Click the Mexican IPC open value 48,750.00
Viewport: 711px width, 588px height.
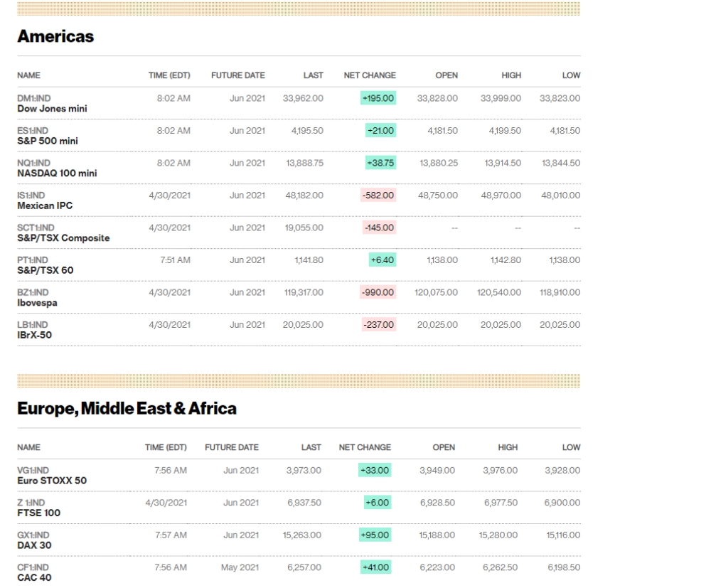click(x=438, y=196)
